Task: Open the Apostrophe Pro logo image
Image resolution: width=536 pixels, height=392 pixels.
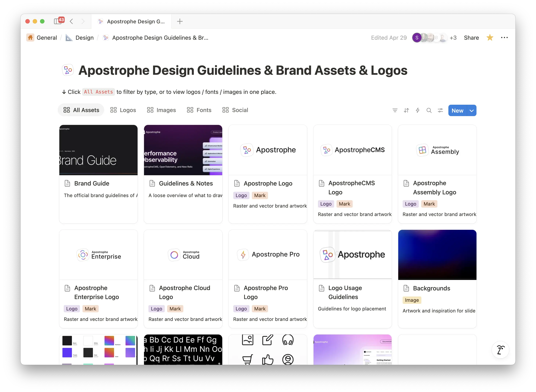Action: pos(268,255)
